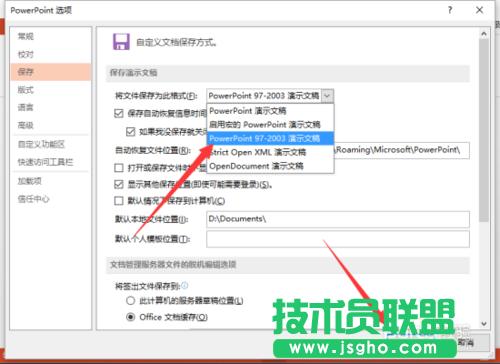500x364 pixels.
Task: Open the 高级 options category
Action: tap(26, 125)
